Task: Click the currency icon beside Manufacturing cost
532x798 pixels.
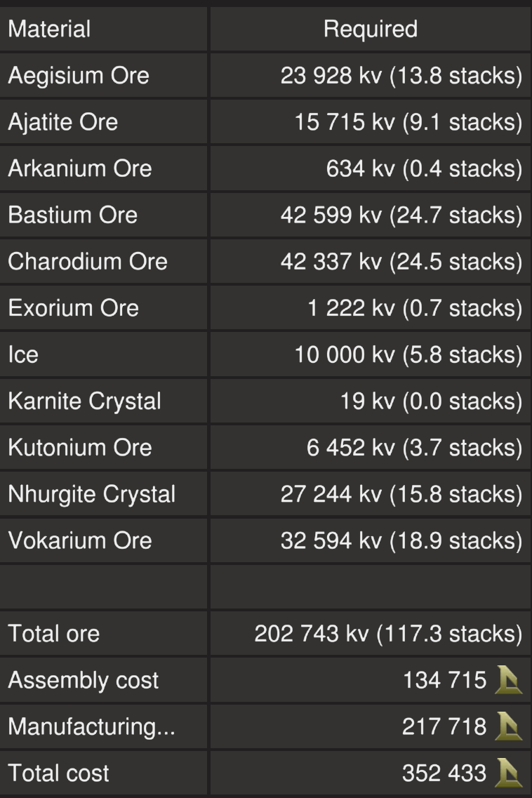Action: 508,726
